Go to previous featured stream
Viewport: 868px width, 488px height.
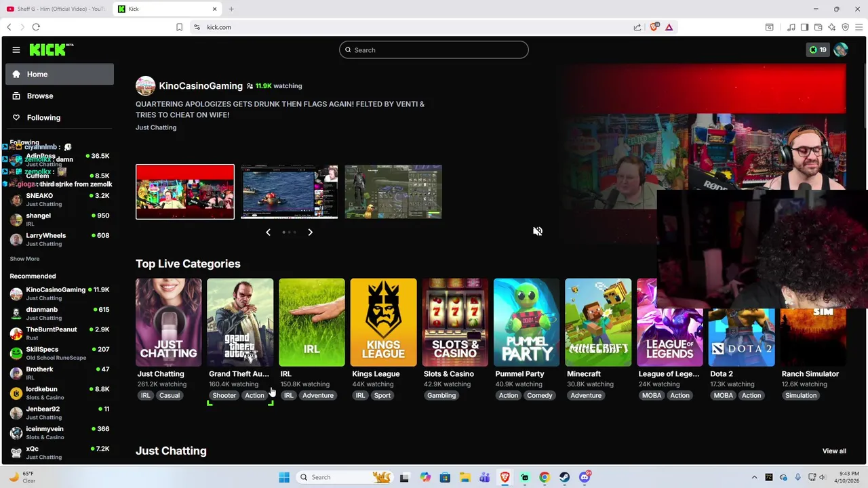coord(268,232)
